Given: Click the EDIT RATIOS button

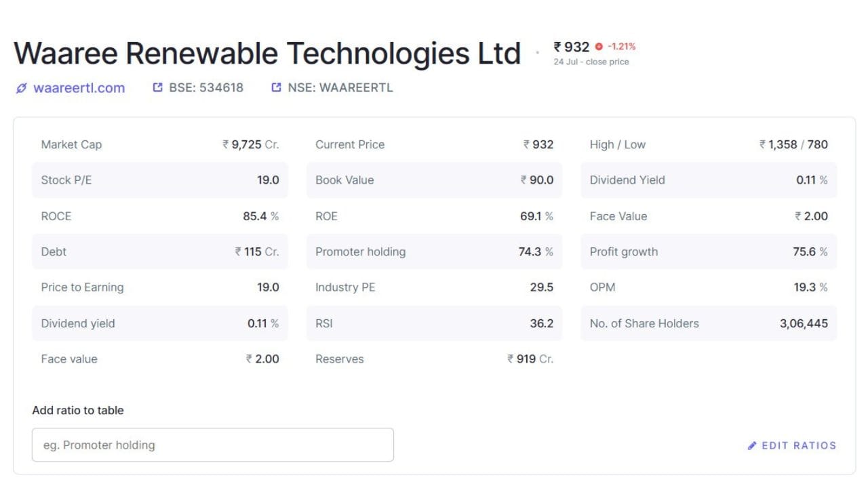Looking at the screenshot, I should pos(792,446).
